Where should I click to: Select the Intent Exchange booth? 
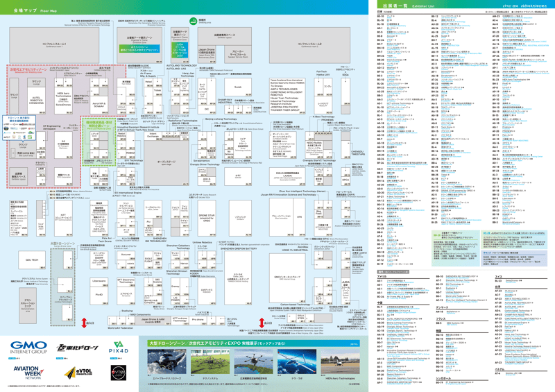153,135
